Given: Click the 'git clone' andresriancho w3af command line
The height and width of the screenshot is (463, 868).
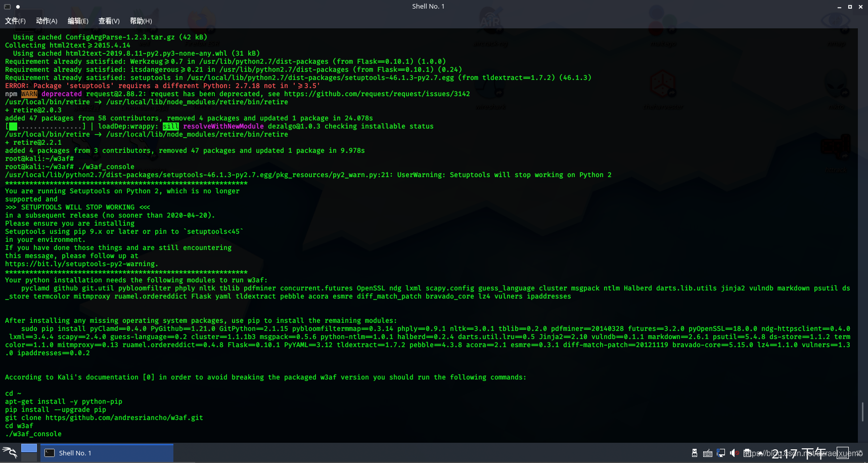Looking at the screenshot, I should coord(104,417).
